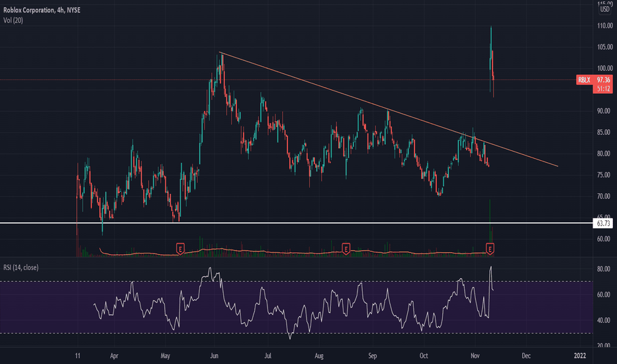This screenshot has width=617, height=364.
Task: Select the Vol (20) indicator legend
Action: [x=13, y=20]
